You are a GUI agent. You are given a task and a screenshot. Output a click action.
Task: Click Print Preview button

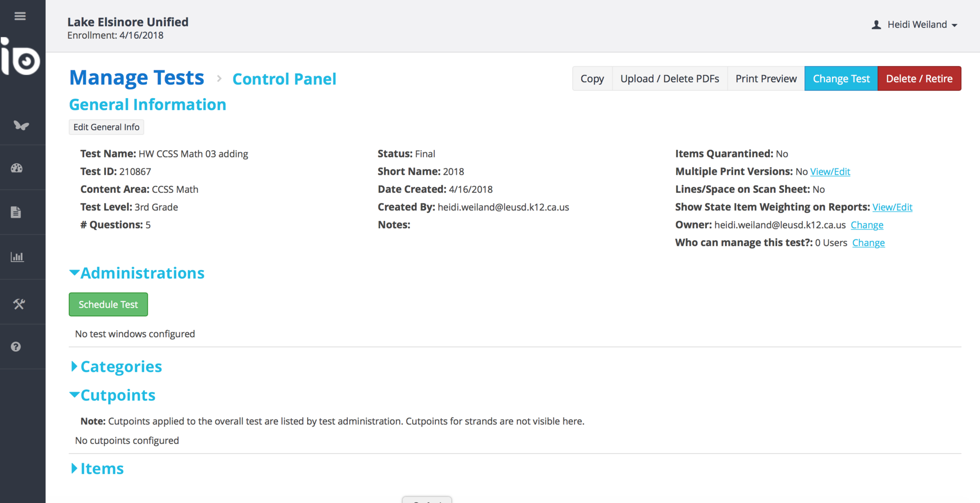tap(766, 78)
